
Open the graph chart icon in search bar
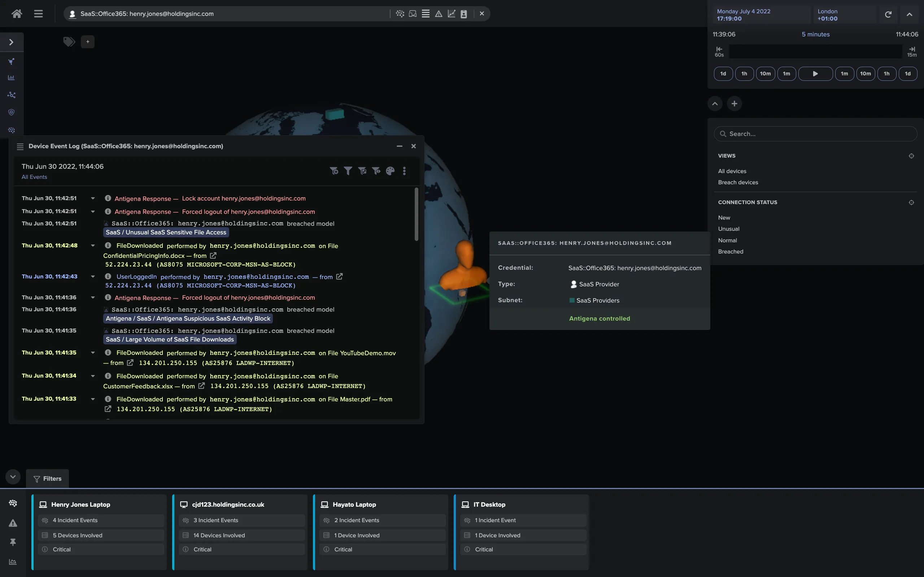[451, 14]
